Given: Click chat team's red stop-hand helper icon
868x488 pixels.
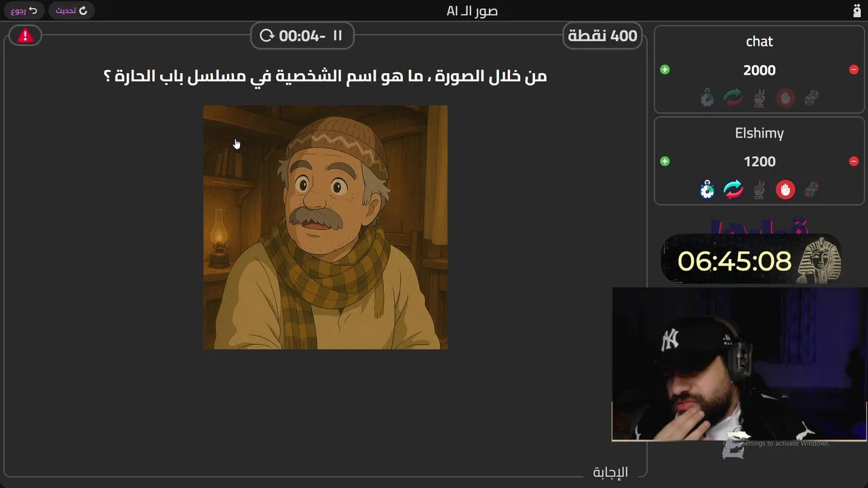Looking at the screenshot, I should click(785, 98).
